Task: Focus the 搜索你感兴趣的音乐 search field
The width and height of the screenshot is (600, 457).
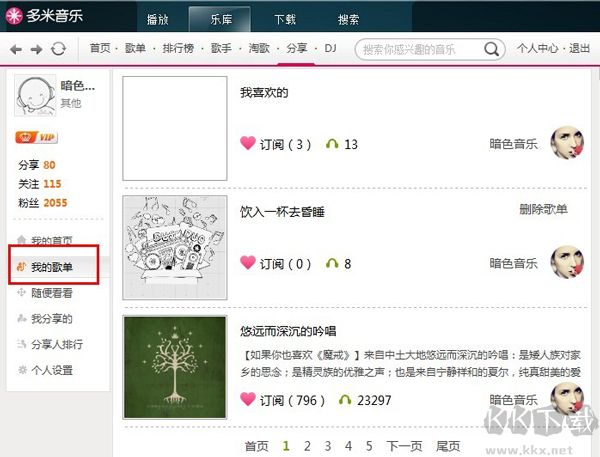Action: point(419,49)
